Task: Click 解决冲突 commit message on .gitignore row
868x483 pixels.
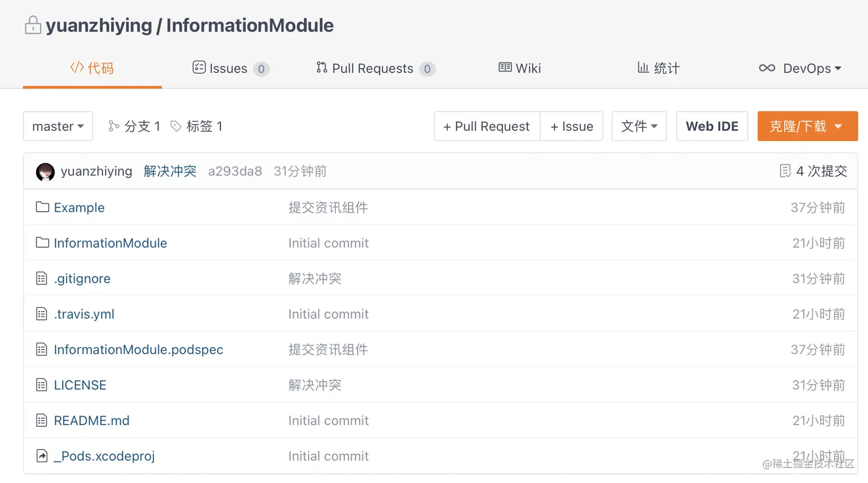Action: [x=315, y=279]
